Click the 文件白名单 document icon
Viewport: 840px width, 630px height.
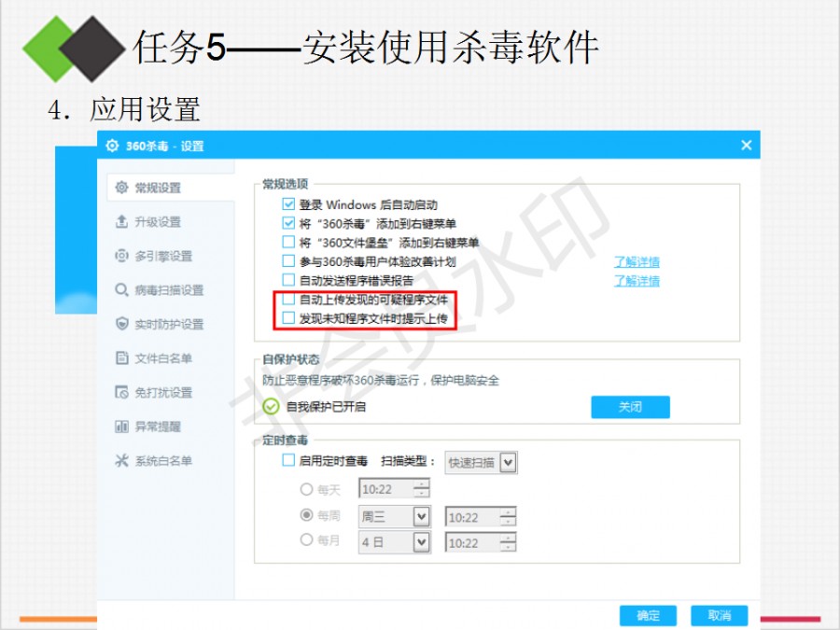121,358
